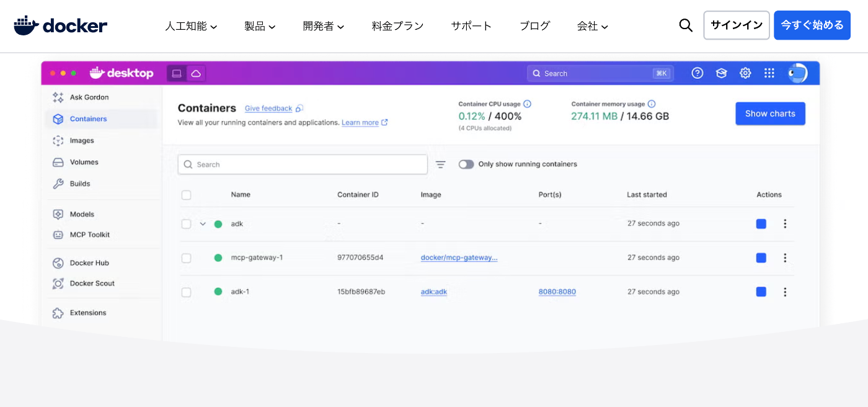Open kebab menu for adk-1 container
Screen dimensions: 868x407
click(785, 292)
